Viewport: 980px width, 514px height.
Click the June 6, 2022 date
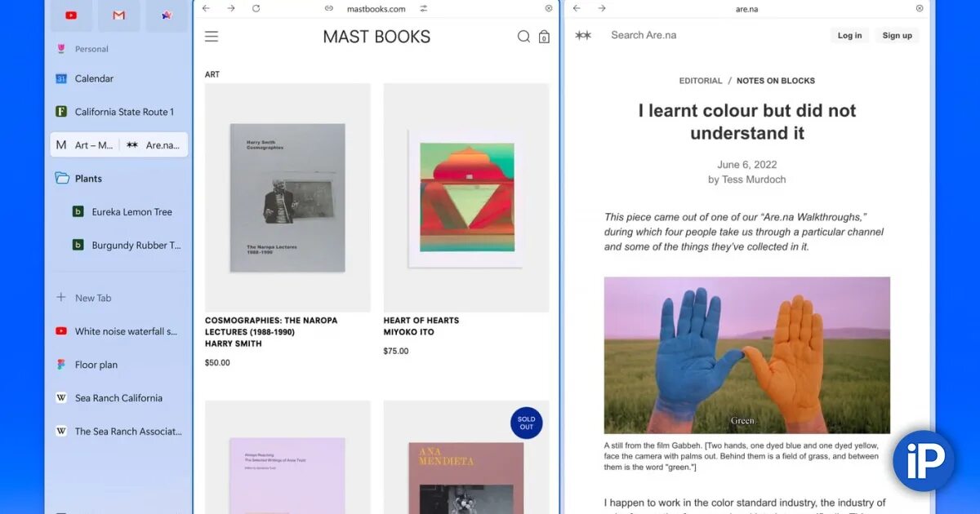(747, 164)
